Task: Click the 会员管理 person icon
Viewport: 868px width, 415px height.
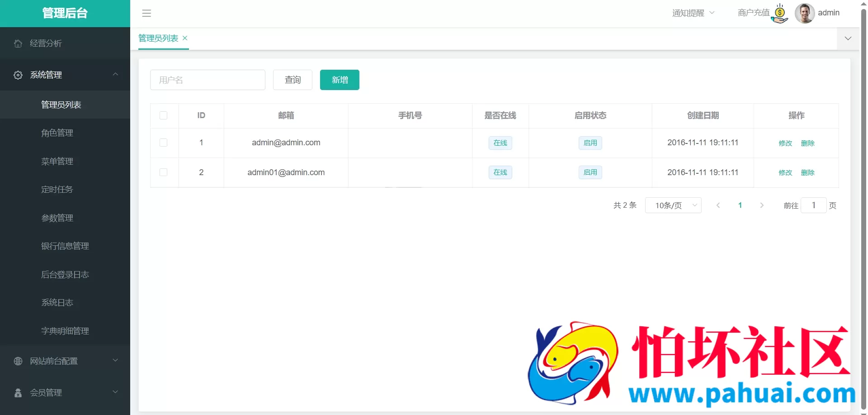Action: click(x=18, y=393)
